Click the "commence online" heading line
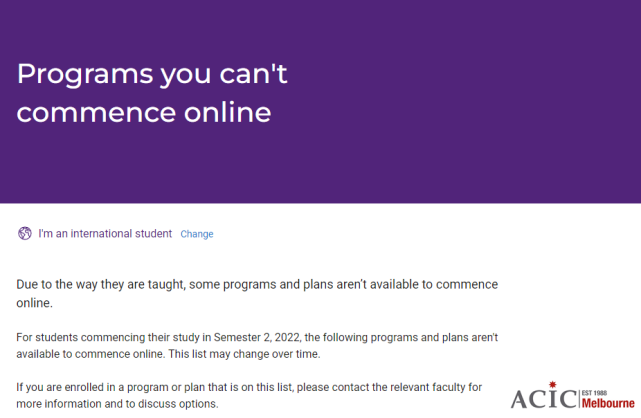 [x=144, y=112]
